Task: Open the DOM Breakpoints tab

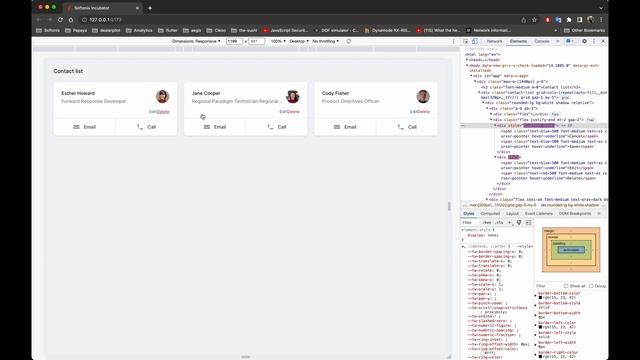Action: pos(575,213)
